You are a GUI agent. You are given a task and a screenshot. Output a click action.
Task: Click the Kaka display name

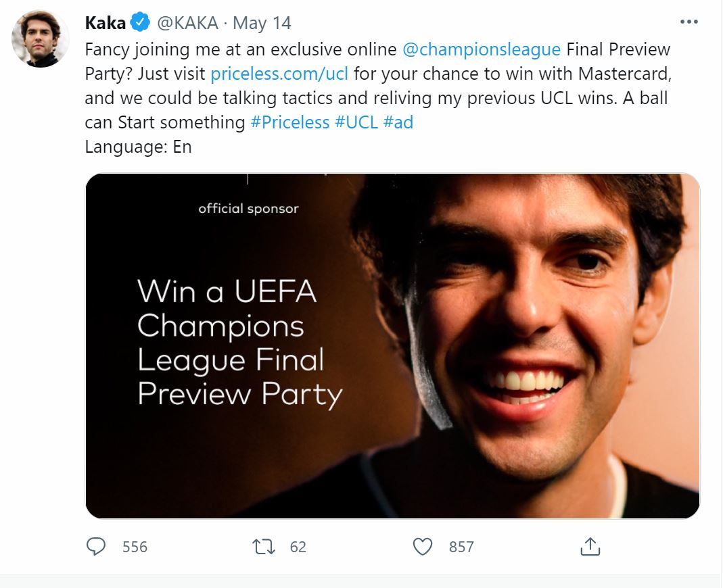click(106, 23)
